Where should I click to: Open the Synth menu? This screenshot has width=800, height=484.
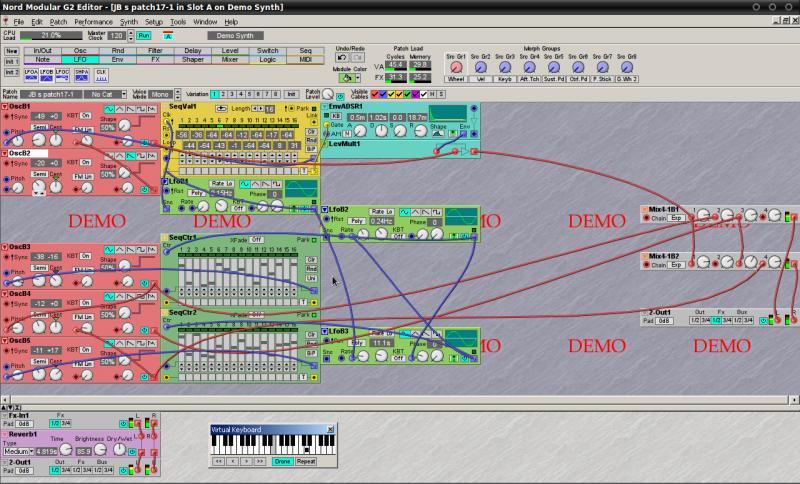129,22
